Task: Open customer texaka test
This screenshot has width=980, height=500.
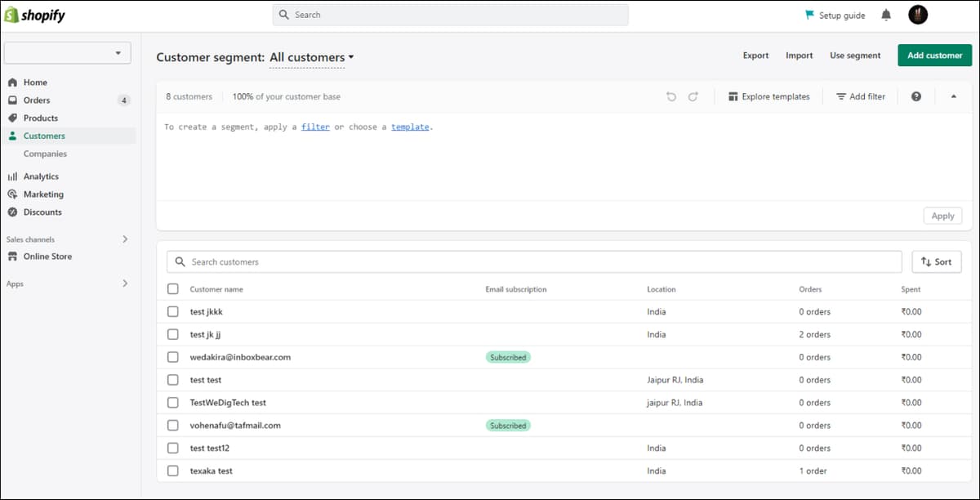Action: [212, 471]
